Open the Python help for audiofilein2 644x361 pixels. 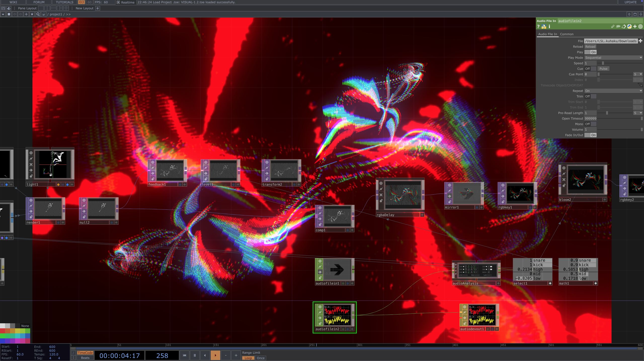(x=544, y=27)
